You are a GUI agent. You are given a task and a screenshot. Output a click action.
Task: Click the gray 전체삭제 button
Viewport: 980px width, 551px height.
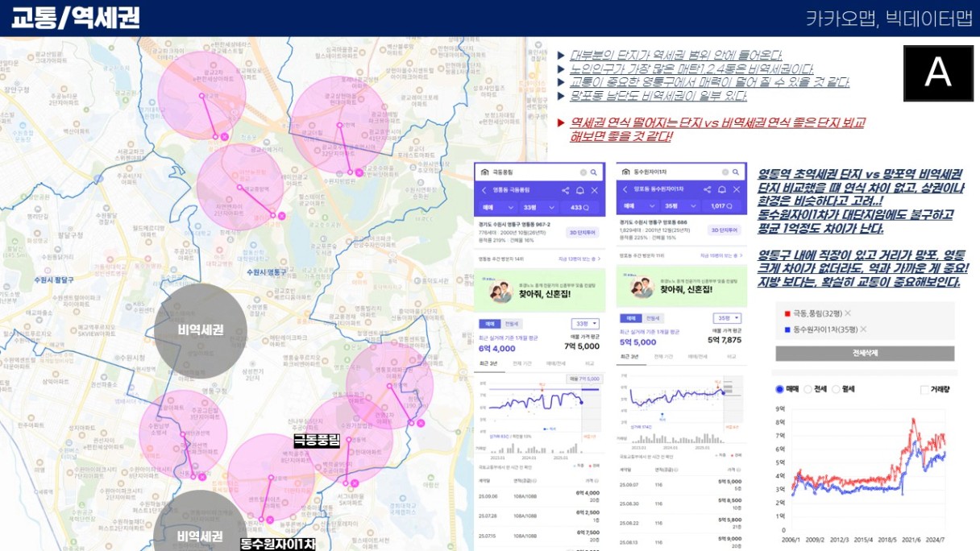coord(865,354)
